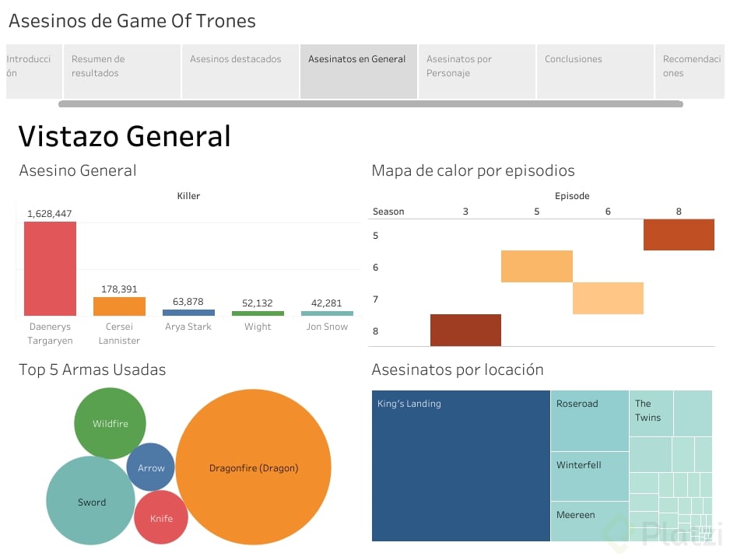Go to the Asesinos destacados tab
Viewport: 730px width, 560px height.
pos(240,71)
